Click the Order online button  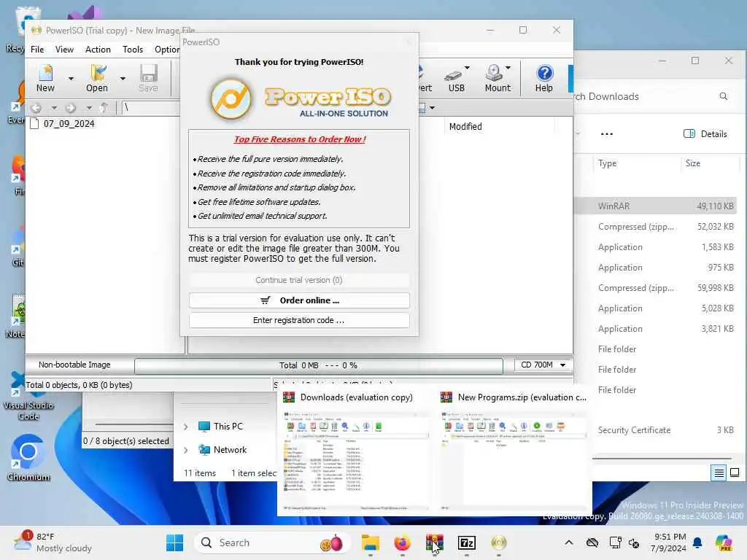299,300
